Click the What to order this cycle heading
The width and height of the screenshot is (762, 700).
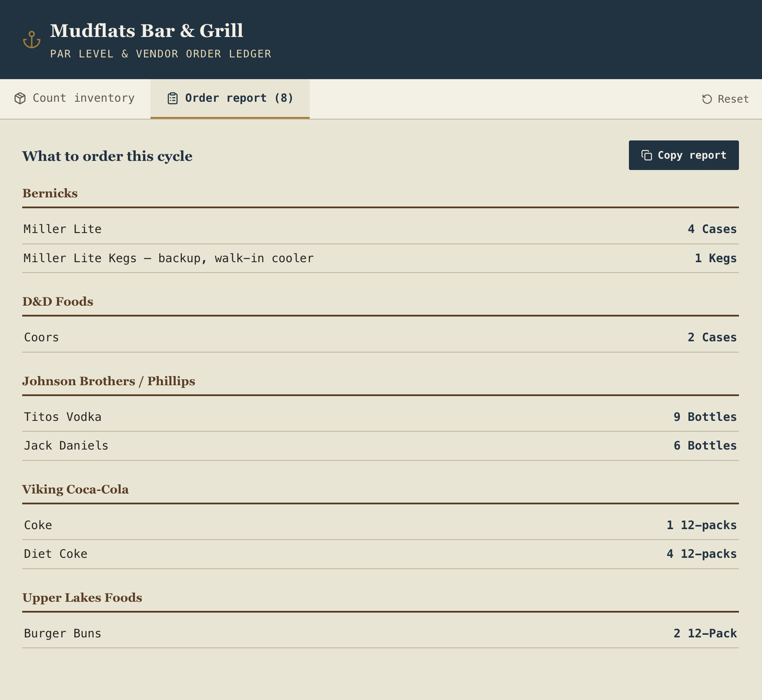point(107,156)
